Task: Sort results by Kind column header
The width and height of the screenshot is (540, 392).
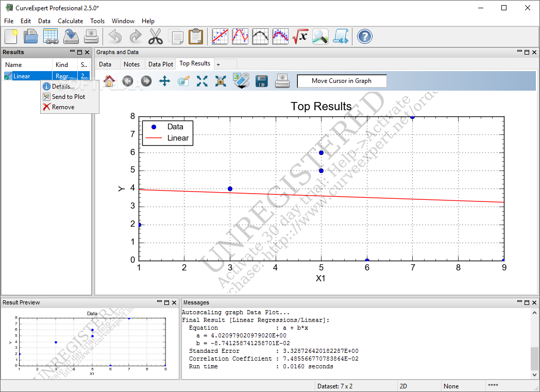Action: [x=65, y=65]
